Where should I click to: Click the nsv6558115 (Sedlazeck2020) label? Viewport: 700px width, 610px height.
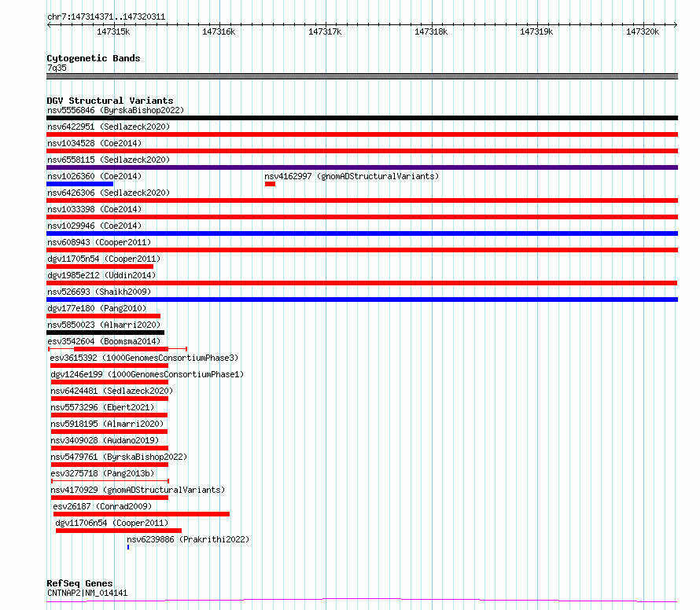109,160
